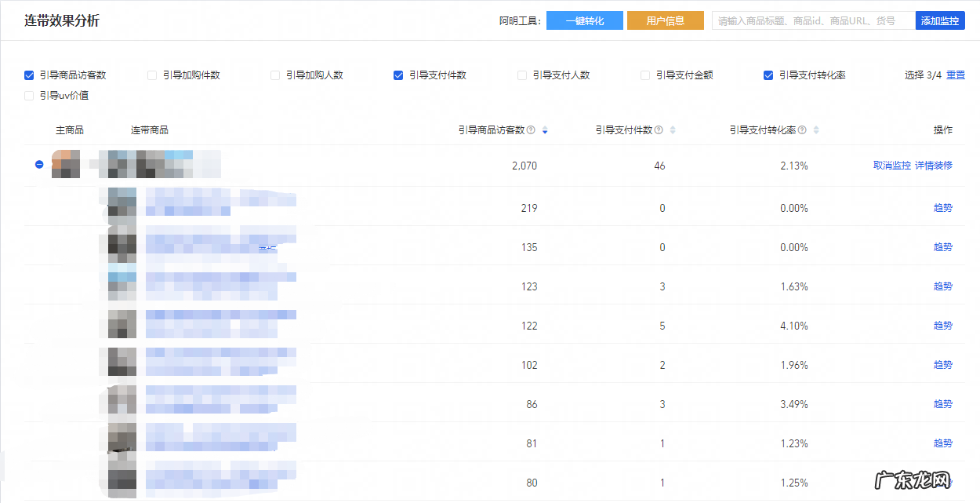The width and height of the screenshot is (980, 503).
Task: Click the 一键转化 button
Action: tap(584, 20)
